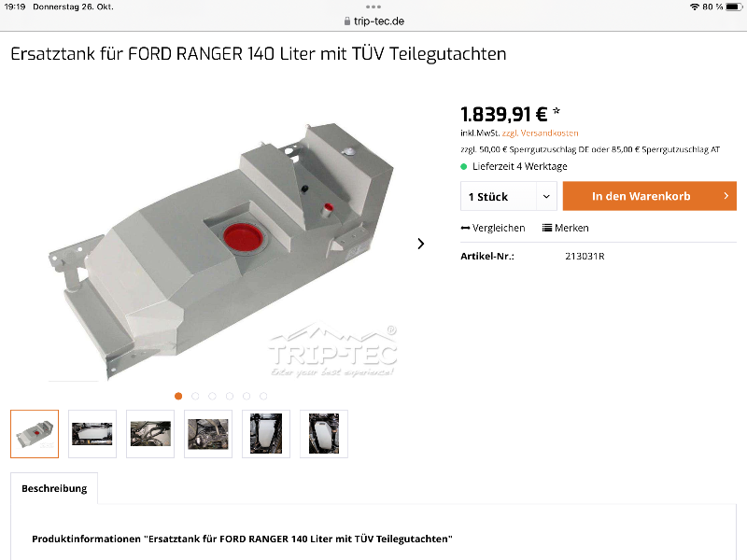The height and width of the screenshot is (560, 747).
Task: Click the trip-tec.de address bar
Action: (x=373, y=21)
